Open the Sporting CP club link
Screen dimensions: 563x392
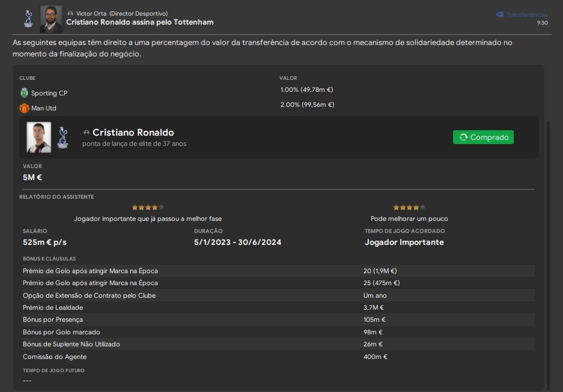(49, 93)
